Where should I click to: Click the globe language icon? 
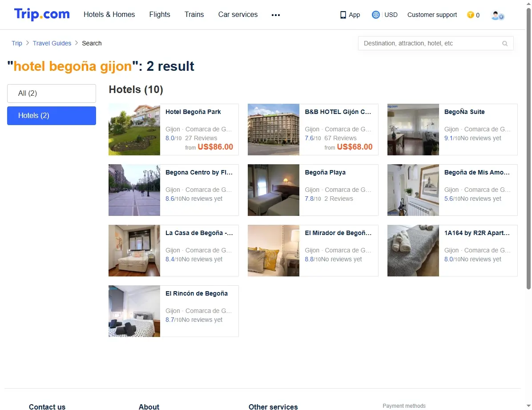(x=375, y=15)
